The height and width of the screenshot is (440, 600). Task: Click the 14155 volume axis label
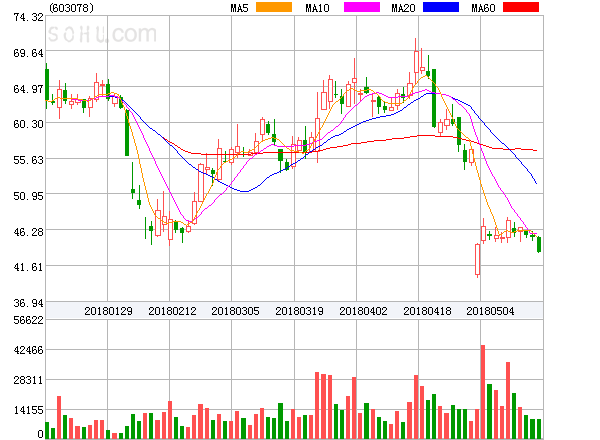click(x=28, y=410)
